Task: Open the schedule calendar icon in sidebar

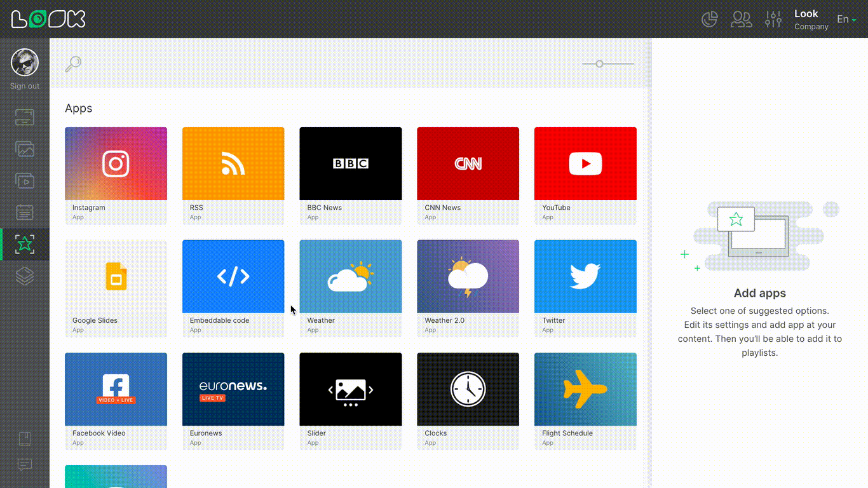Action: [25, 212]
